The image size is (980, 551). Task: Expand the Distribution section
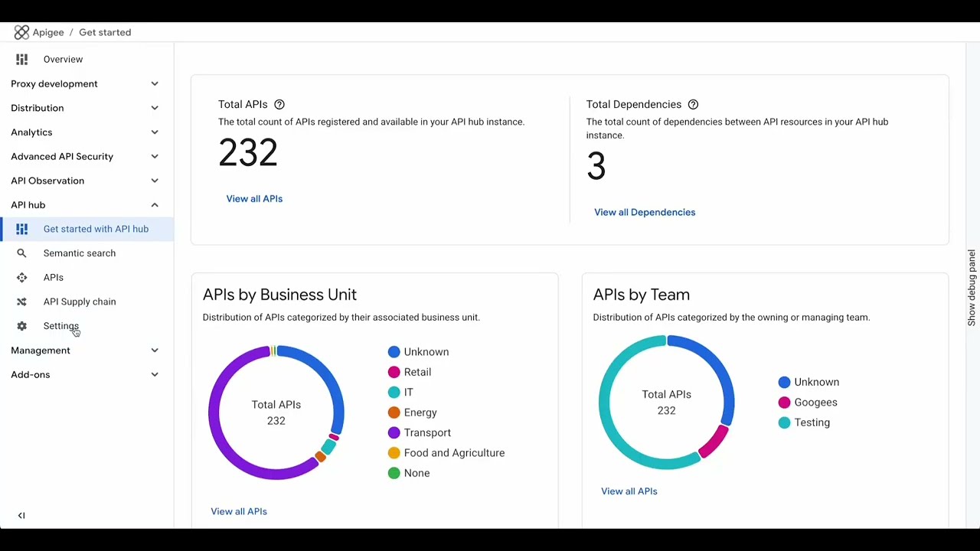tap(85, 108)
